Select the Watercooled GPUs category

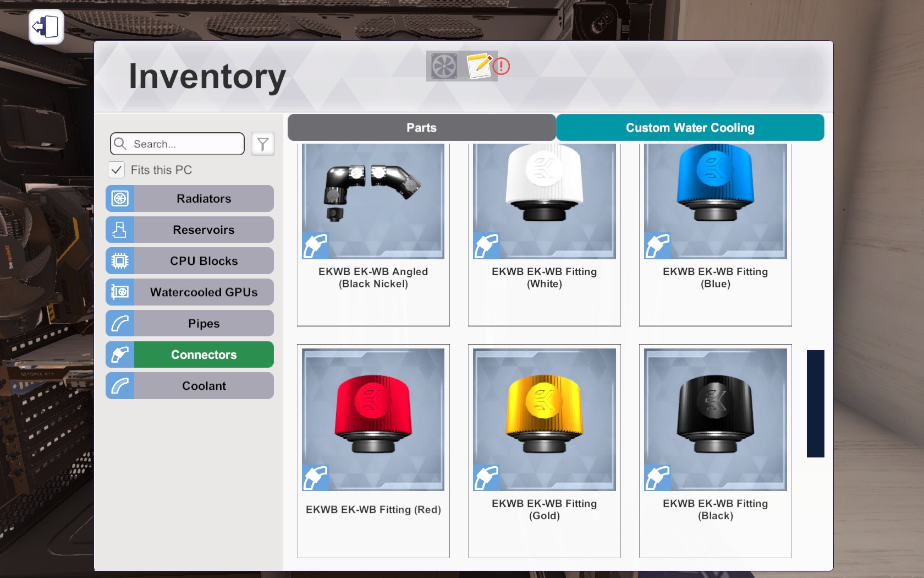tap(190, 292)
